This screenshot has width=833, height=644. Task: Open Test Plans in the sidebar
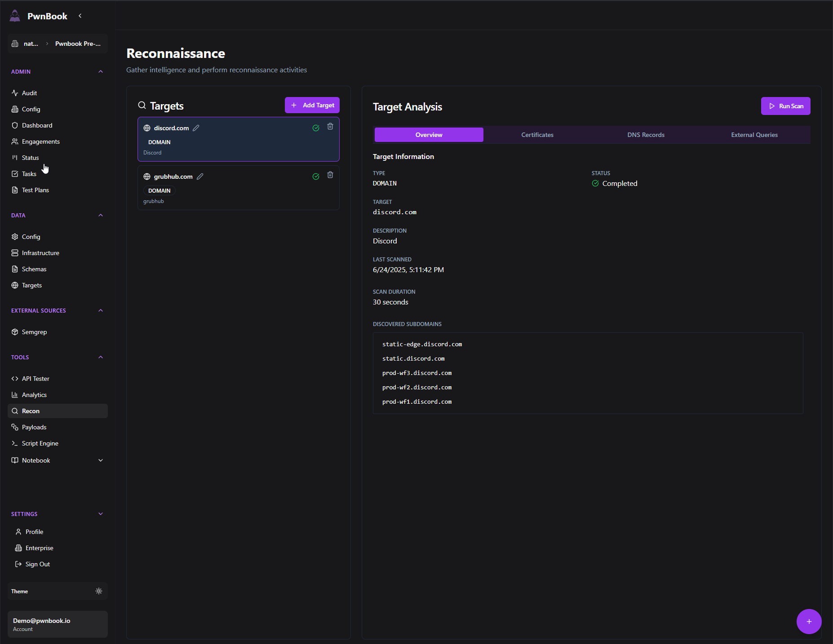tap(58, 190)
